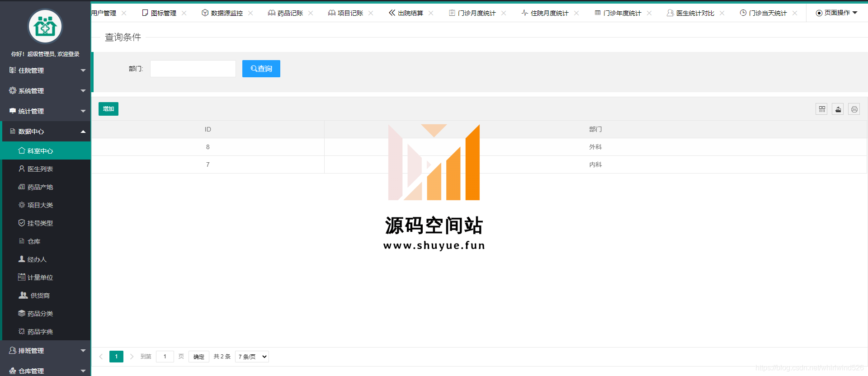Open the column filter icon in table toolbar
The width and height of the screenshot is (868, 376).
tap(821, 109)
